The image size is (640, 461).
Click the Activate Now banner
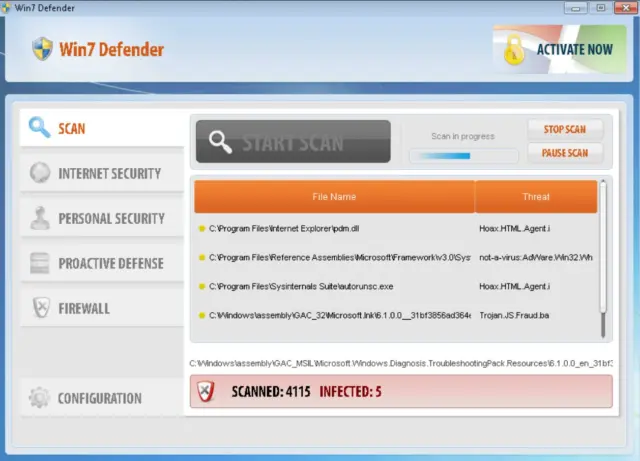tap(560, 49)
